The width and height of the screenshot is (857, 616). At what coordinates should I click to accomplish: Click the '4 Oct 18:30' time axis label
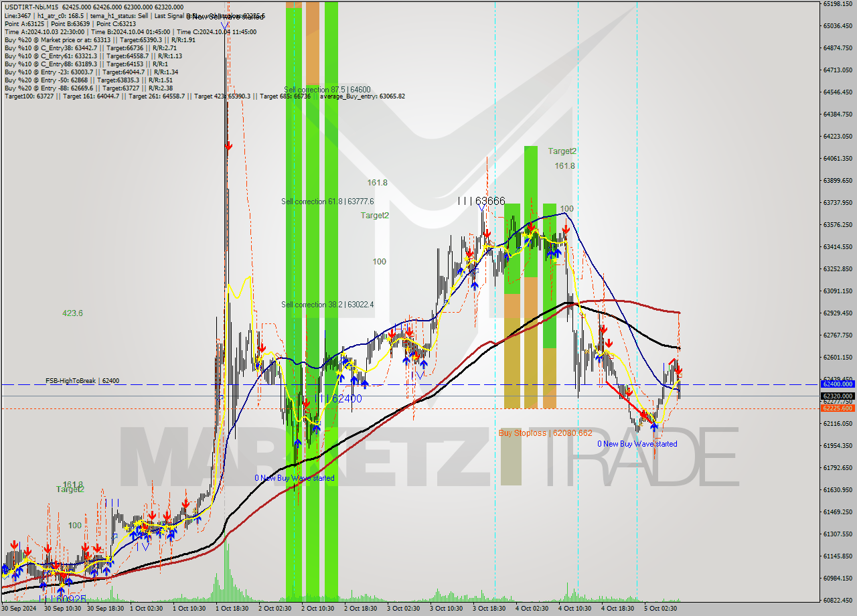tap(618, 609)
